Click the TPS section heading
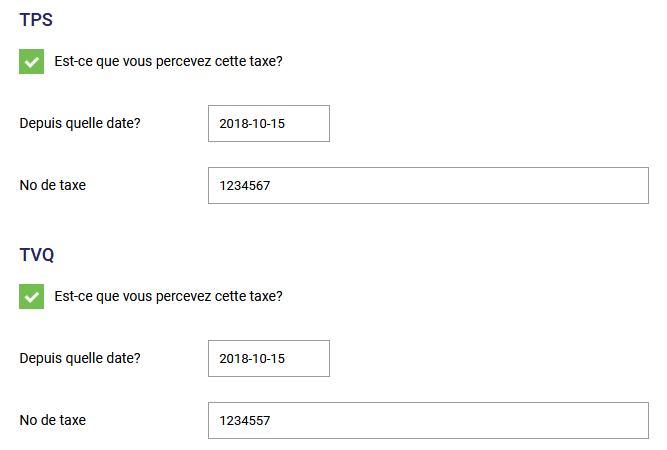 [36, 20]
